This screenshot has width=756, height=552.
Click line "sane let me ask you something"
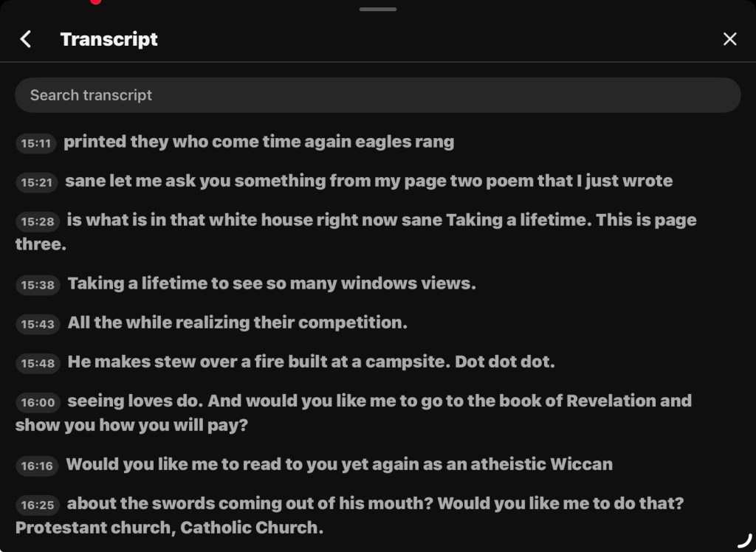point(368,181)
